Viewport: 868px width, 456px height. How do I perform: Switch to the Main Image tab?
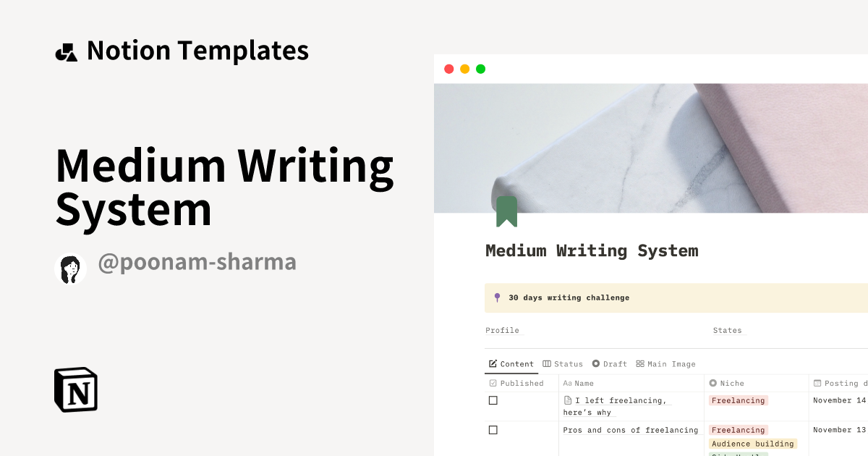click(x=671, y=364)
